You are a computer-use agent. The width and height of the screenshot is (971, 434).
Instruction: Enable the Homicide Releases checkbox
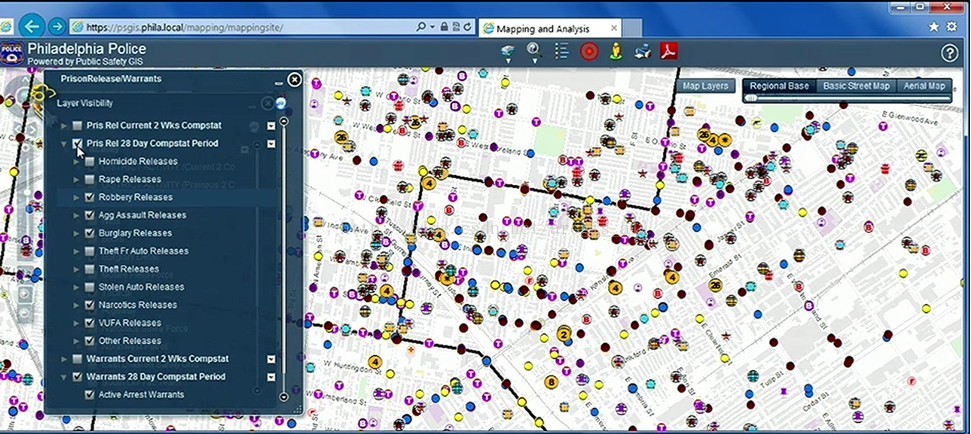[x=90, y=161]
